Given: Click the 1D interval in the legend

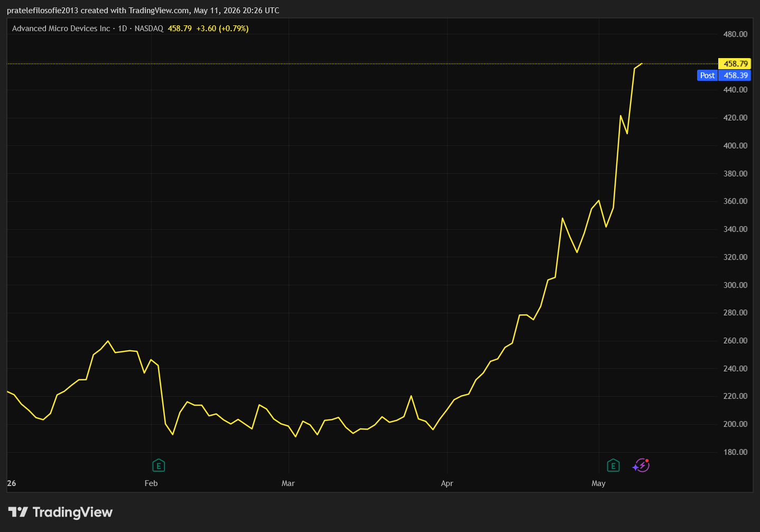Looking at the screenshot, I should [x=123, y=29].
